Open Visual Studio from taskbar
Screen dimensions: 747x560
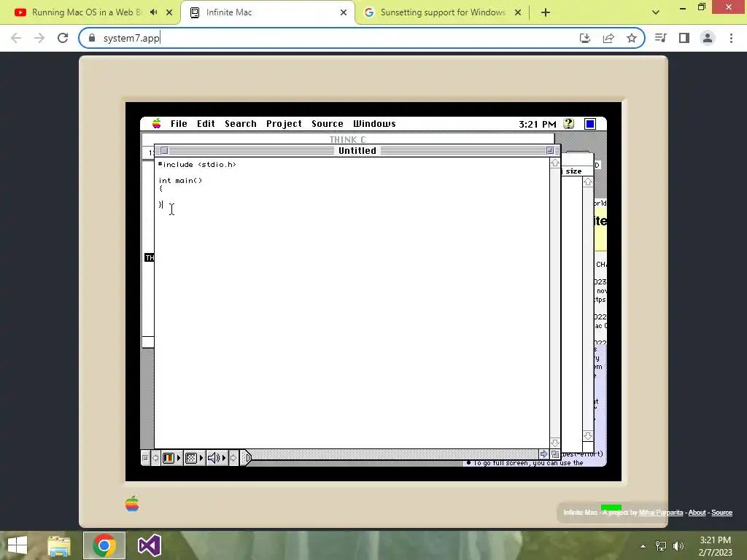click(149, 545)
